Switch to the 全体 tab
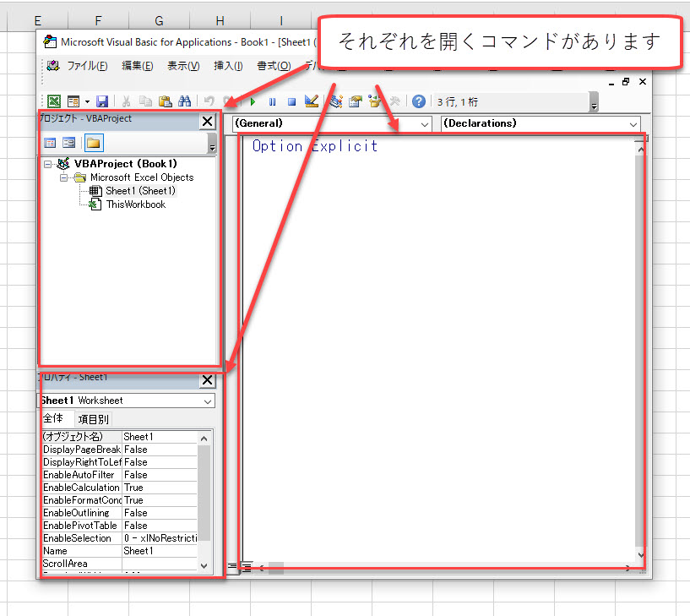 [x=53, y=418]
